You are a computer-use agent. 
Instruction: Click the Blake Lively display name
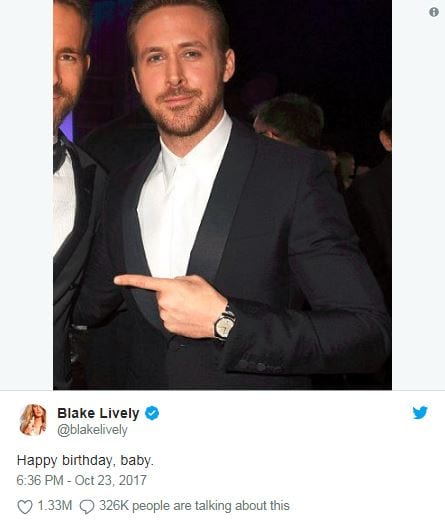coord(98,413)
